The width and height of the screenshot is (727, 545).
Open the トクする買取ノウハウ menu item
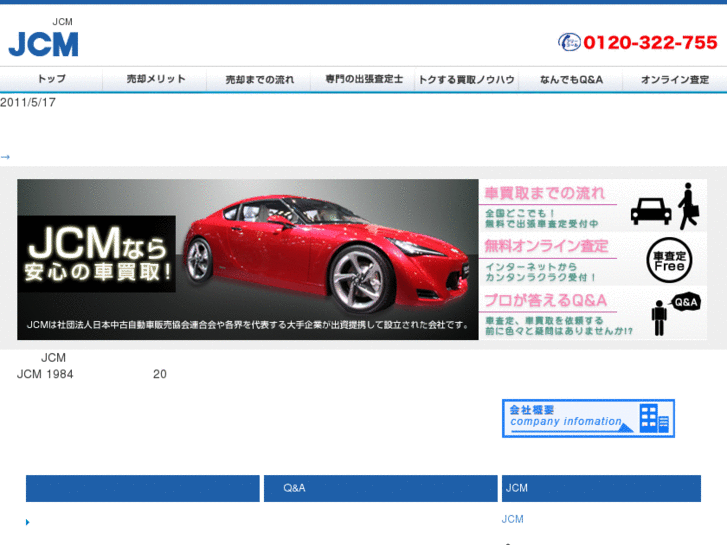(x=466, y=79)
